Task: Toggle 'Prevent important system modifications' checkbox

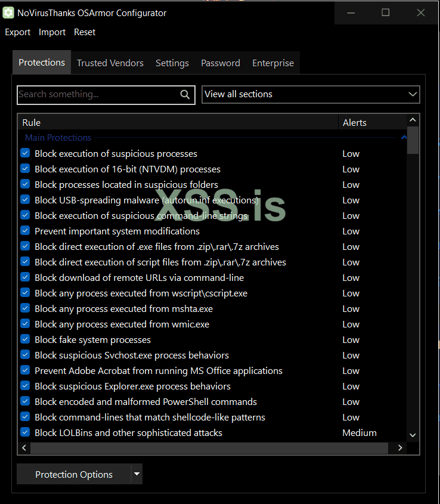Action: coord(25,230)
